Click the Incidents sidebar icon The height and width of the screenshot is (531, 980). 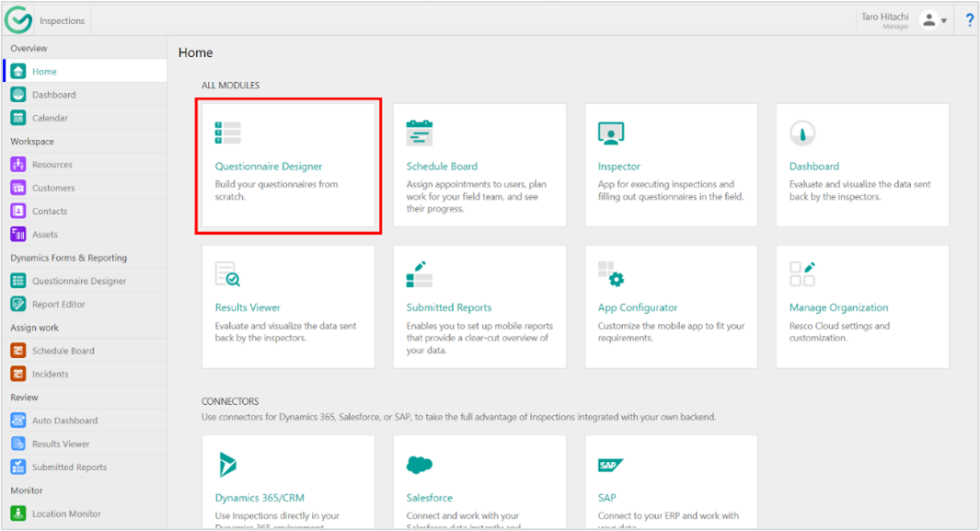click(18, 374)
